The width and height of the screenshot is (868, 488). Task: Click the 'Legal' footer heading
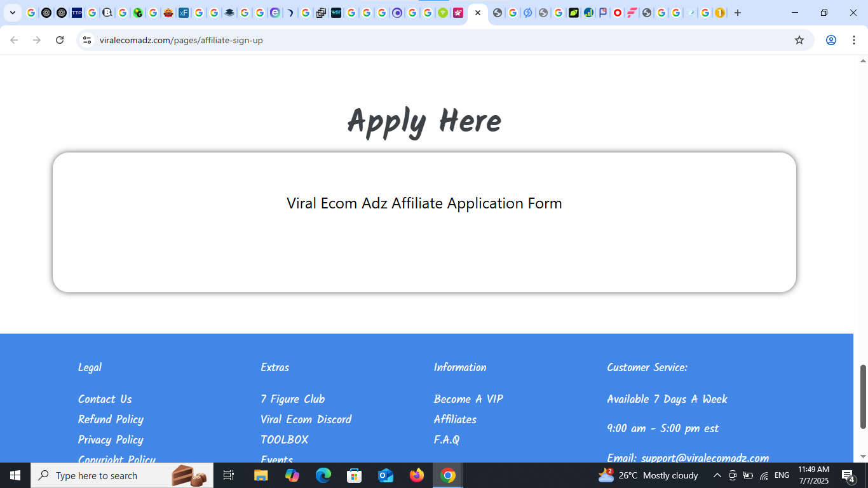tap(90, 367)
